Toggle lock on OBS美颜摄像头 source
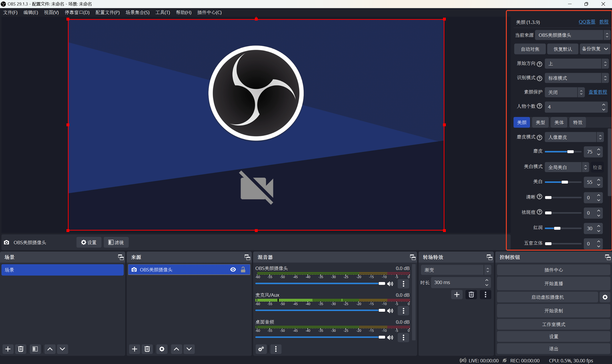Image resolution: width=612 pixels, height=364 pixels. tap(243, 269)
